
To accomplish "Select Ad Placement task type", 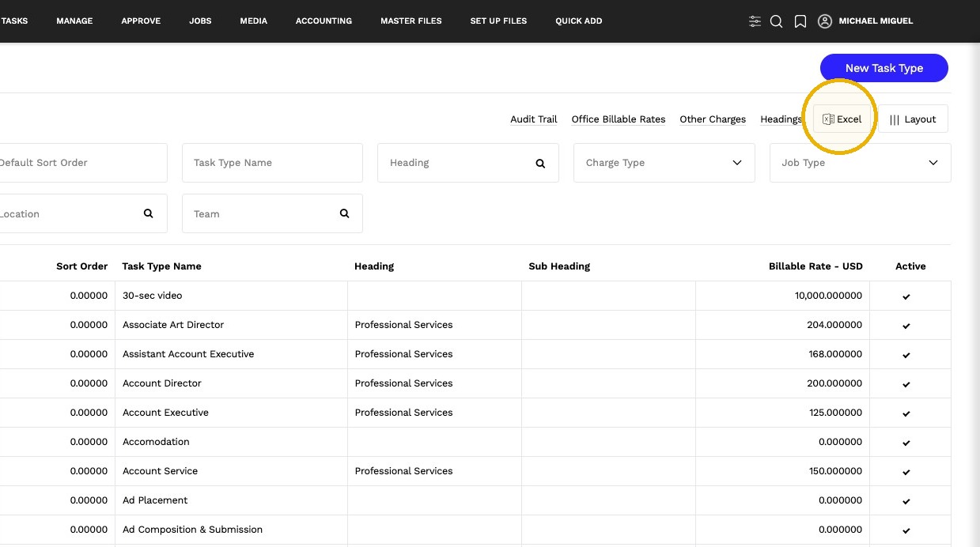I will click(x=155, y=500).
